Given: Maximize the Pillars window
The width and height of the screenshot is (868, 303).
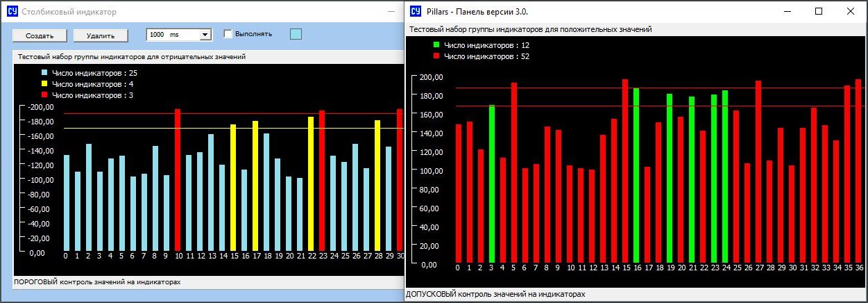Looking at the screenshot, I should [x=819, y=11].
